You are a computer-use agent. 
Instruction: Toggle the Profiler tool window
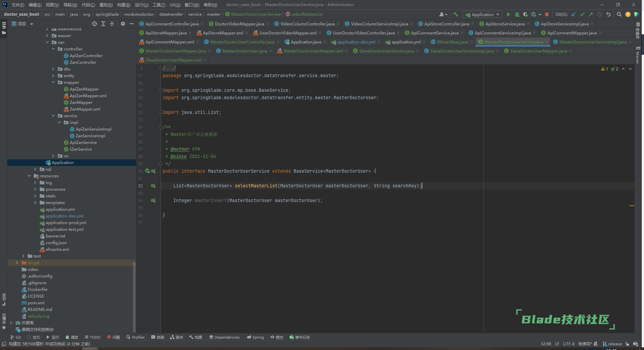135,337
